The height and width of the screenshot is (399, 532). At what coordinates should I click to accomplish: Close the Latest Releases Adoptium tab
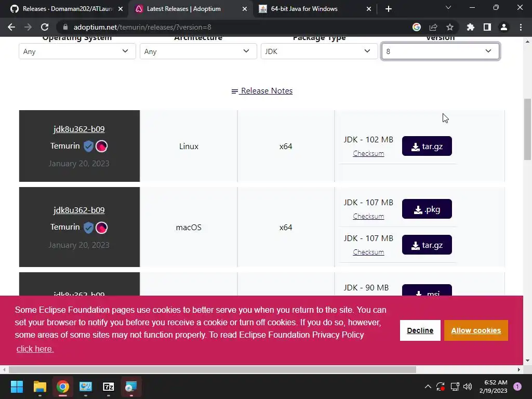click(245, 9)
